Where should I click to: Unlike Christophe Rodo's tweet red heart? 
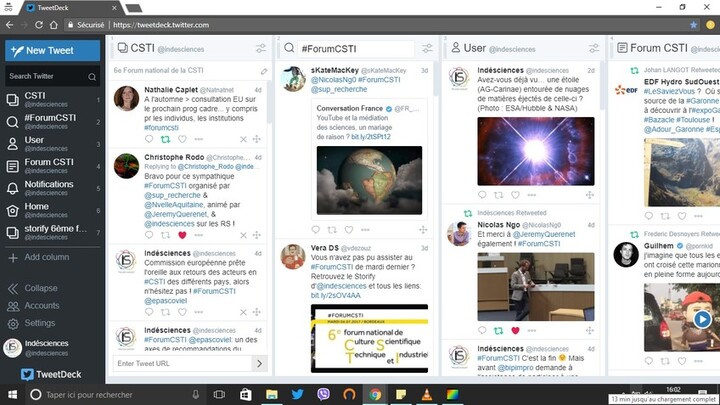click(x=182, y=235)
